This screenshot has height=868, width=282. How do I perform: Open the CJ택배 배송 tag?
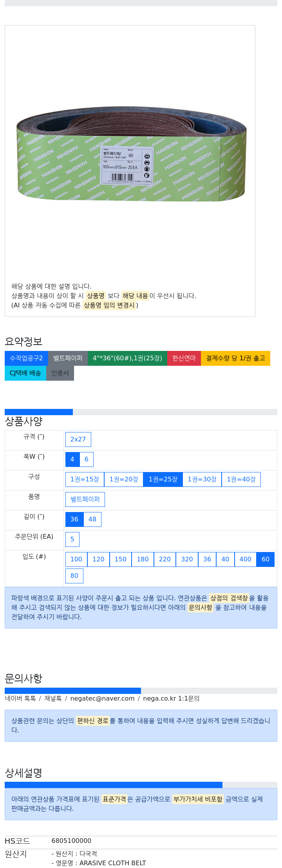25,373
